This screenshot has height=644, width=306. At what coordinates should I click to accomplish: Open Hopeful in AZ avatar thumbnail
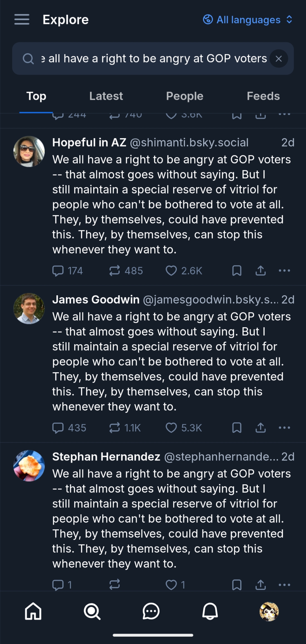click(x=29, y=151)
